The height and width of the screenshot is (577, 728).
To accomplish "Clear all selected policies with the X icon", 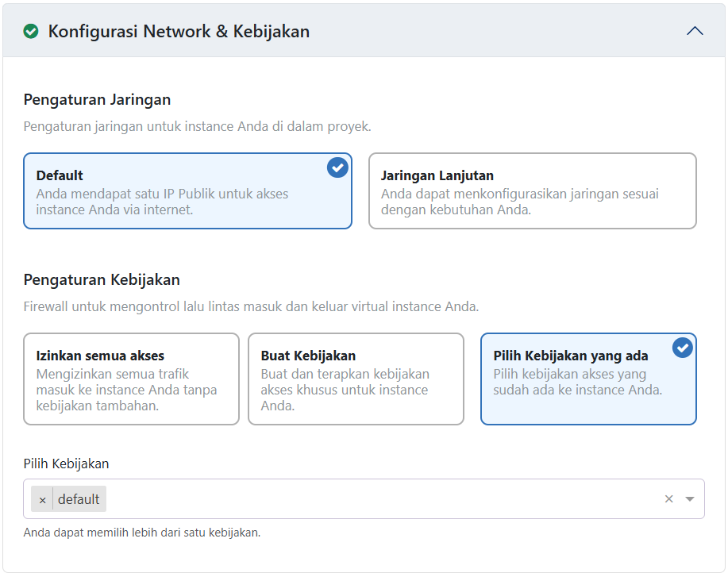I will tap(668, 498).
